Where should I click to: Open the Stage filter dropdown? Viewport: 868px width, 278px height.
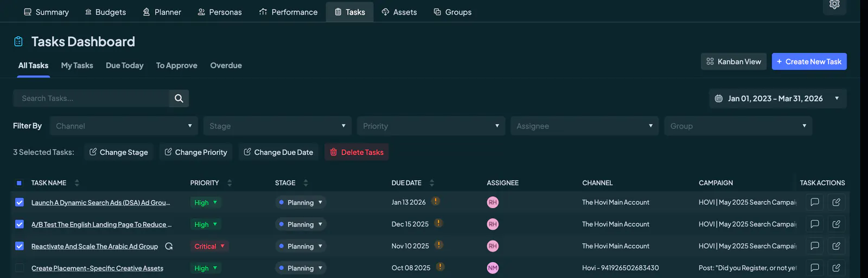point(278,126)
